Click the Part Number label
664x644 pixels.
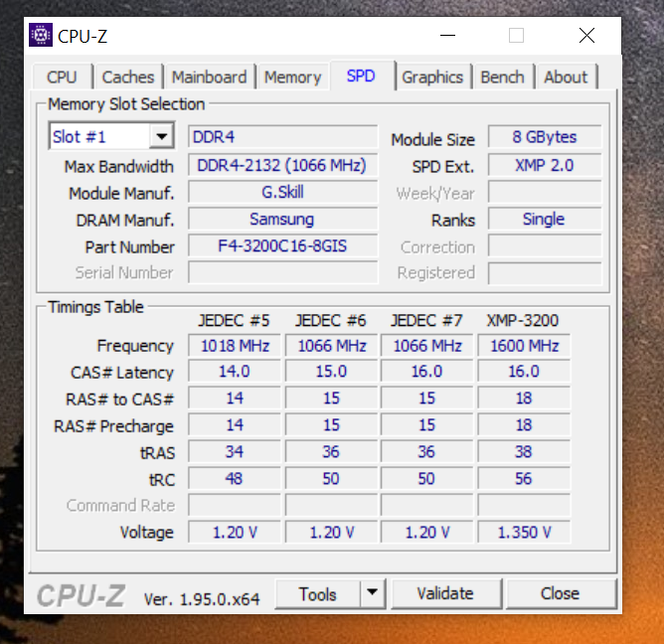(129, 247)
